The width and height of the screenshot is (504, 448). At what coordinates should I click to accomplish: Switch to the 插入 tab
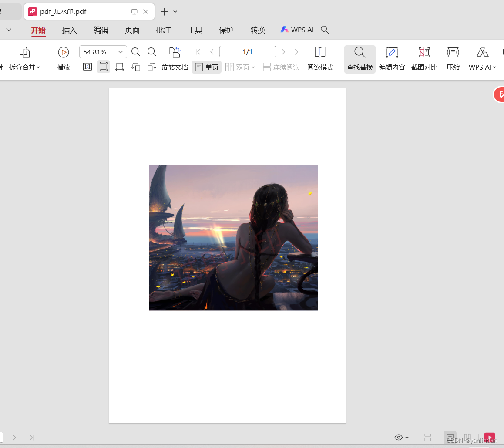[70, 30]
